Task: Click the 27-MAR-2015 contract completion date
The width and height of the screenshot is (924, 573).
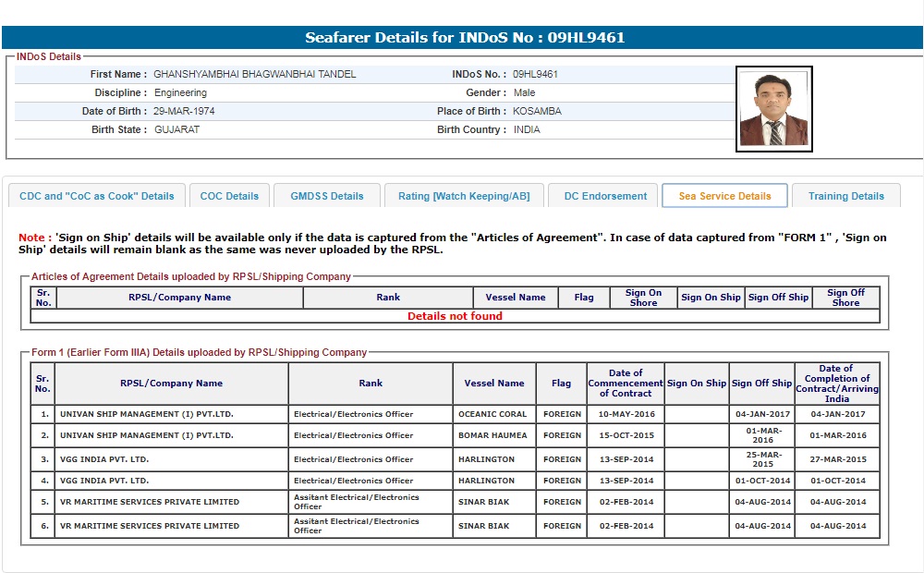Action: coord(837,459)
